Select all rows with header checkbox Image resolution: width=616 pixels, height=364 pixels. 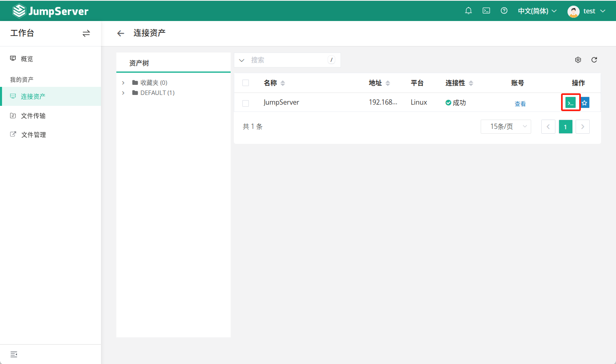coord(246,83)
